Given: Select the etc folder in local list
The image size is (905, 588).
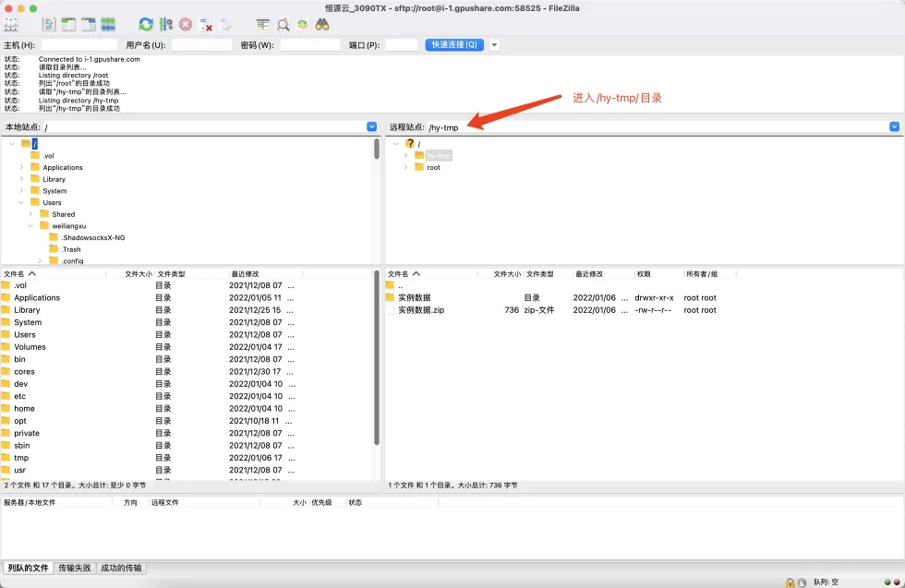Looking at the screenshot, I should tap(19, 396).
